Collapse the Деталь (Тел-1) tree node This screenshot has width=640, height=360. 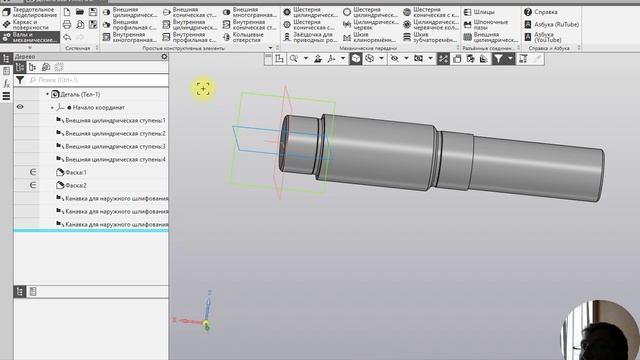47,94
